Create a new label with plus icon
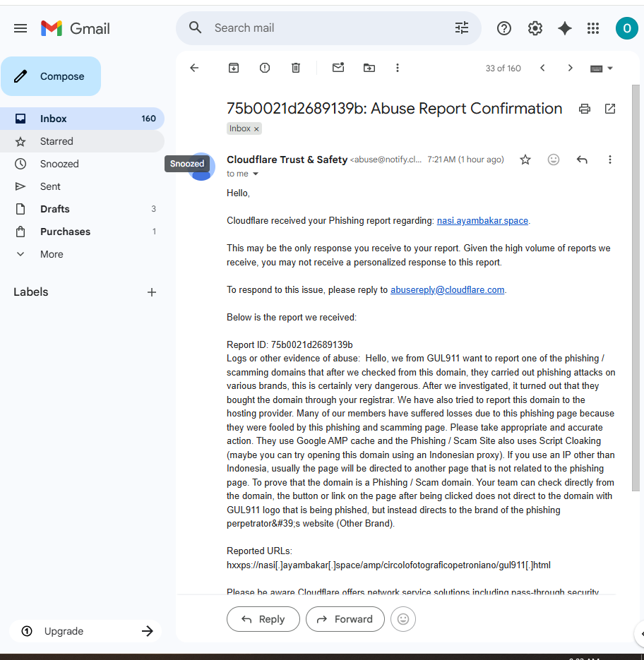This screenshot has height=660, width=644. tap(152, 292)
